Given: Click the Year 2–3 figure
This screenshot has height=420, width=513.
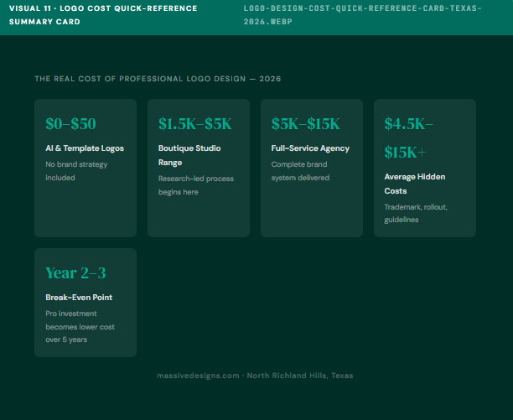Looking at the screenshot, I should pyautogui.click(x=75, y=273).
